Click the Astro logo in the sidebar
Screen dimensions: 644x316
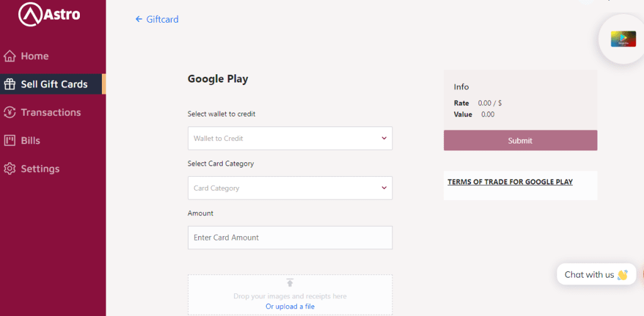[49, 14]
